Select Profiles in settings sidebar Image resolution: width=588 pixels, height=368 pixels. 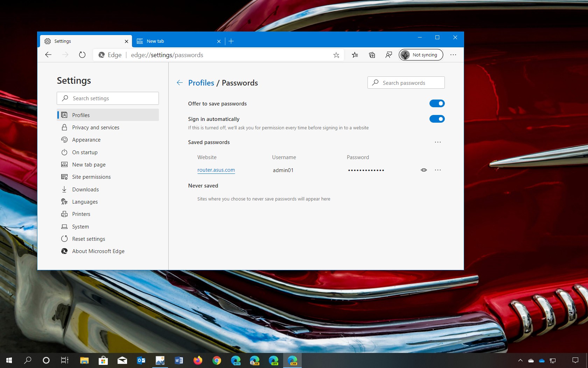click(108, 115)
